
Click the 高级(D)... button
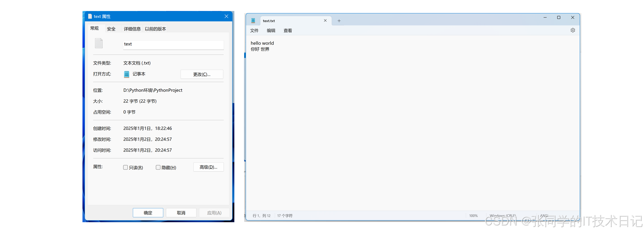click(209, 167)
